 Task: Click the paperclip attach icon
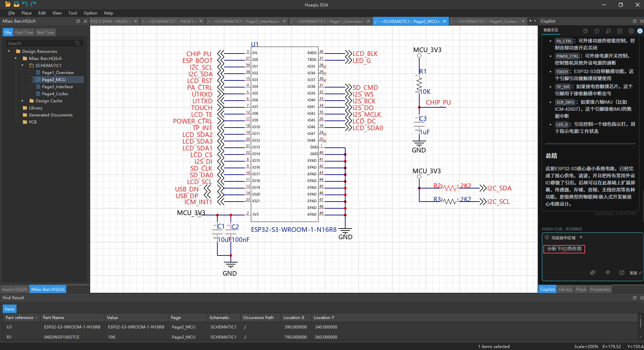(593, 273)
